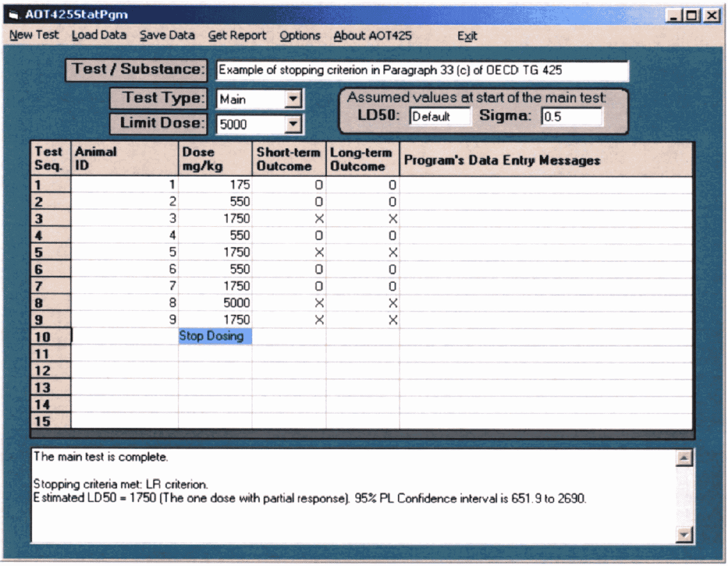Select test sequence row header 10

[50, 337]
